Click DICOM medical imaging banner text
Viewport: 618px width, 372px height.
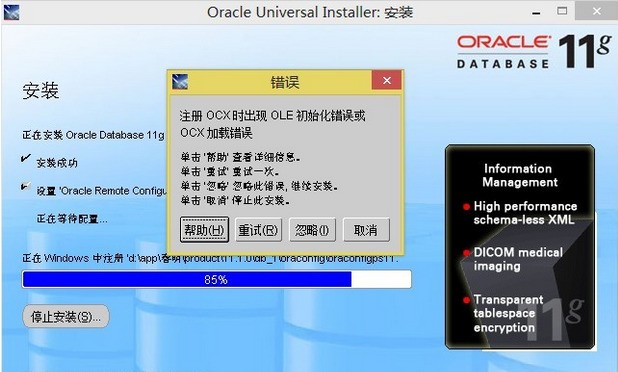coord(518,259)
